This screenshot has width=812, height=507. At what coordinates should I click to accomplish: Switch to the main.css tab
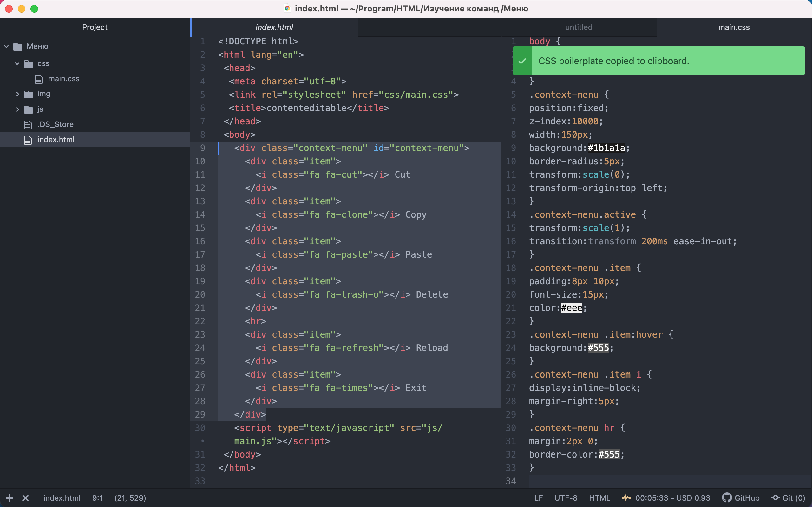[x=734, y=27]
